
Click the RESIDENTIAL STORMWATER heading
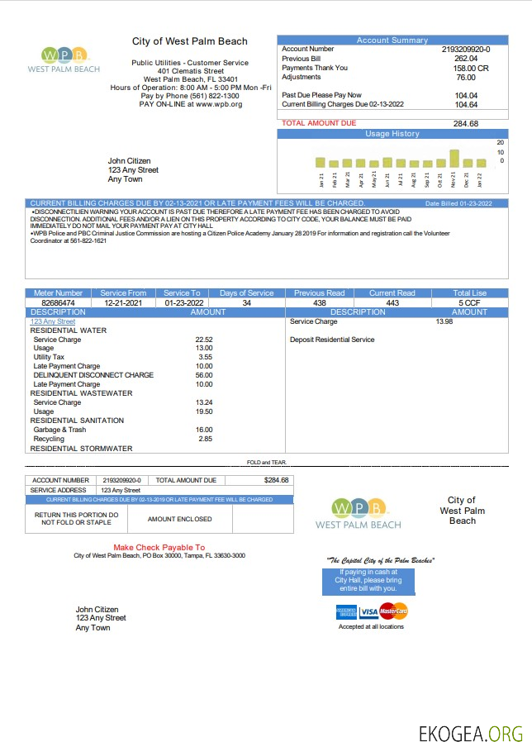tap(81, 449)
